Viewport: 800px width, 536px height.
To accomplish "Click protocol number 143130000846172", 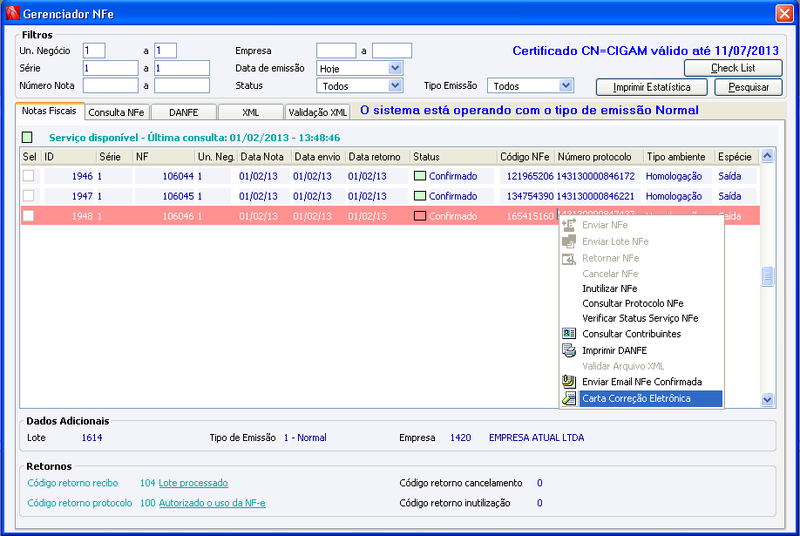I will click(x=596, y=176).
